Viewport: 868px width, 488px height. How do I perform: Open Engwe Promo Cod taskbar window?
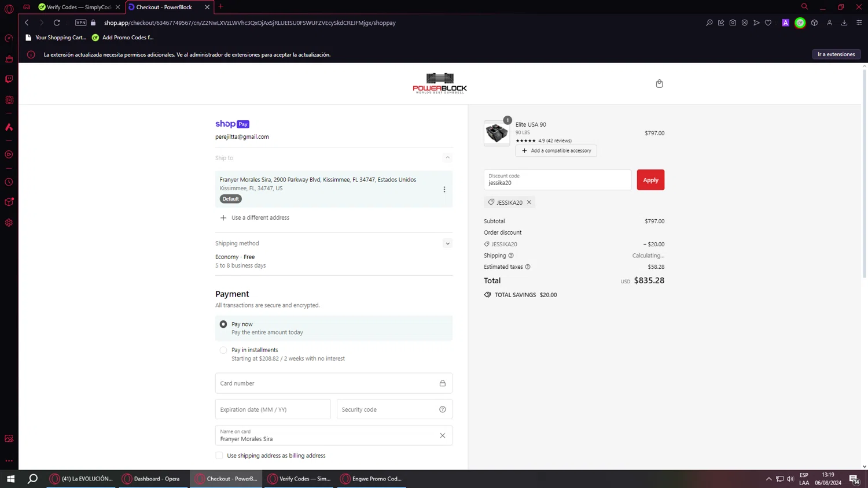(x=372, y=479)
